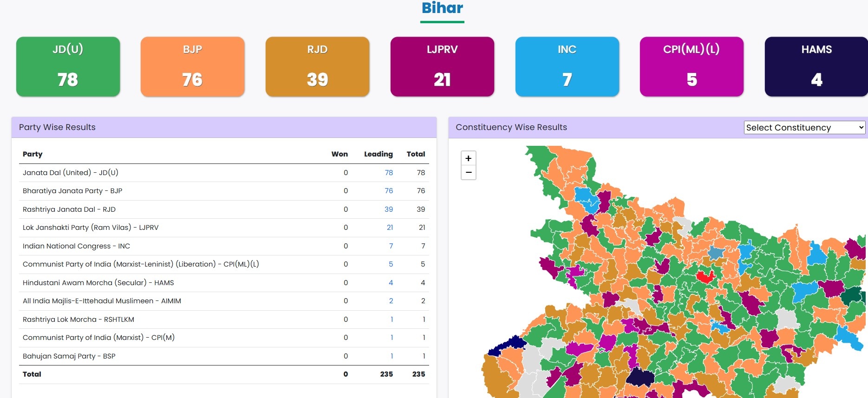868x398 pixels.
Task: Zoom in on the constituency map
Action: 468,158
